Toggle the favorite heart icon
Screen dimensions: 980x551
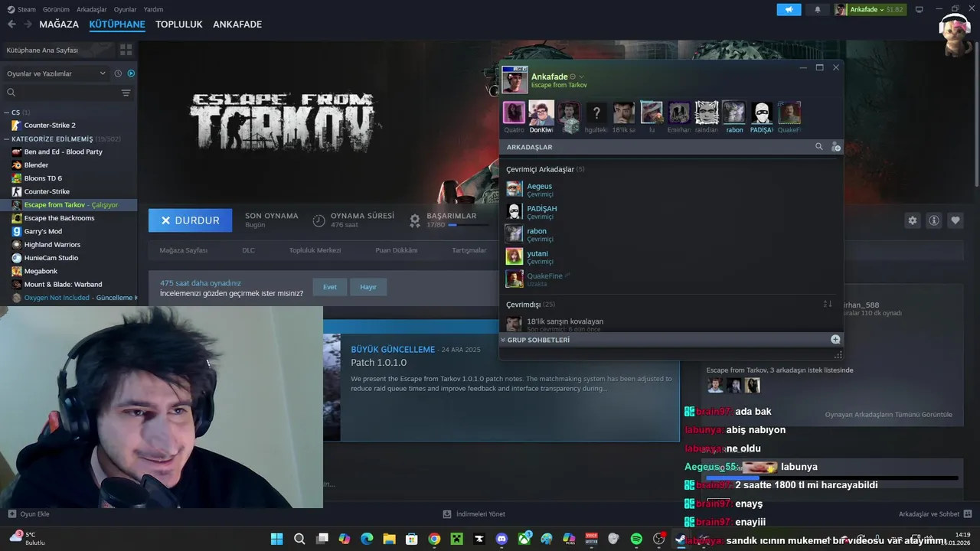coord(955,220)
